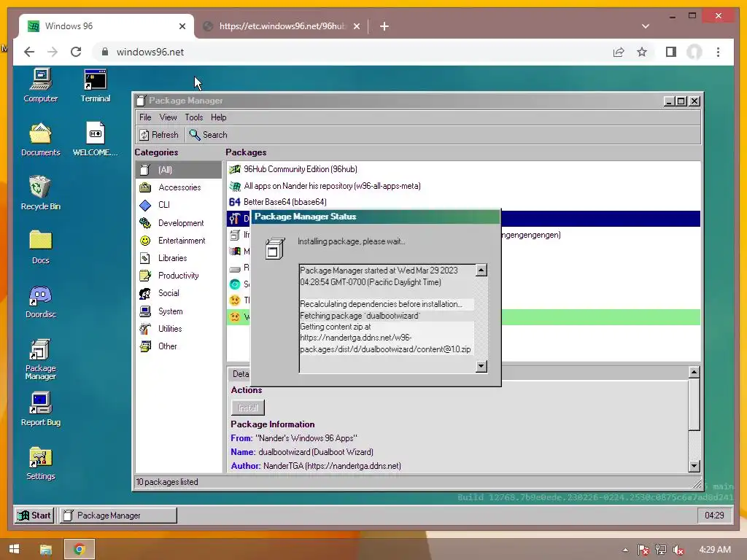Image resolution: width=747 pixels, height=560 pixels.
Task: Click the address bar URL
Action: click(150, 52)
